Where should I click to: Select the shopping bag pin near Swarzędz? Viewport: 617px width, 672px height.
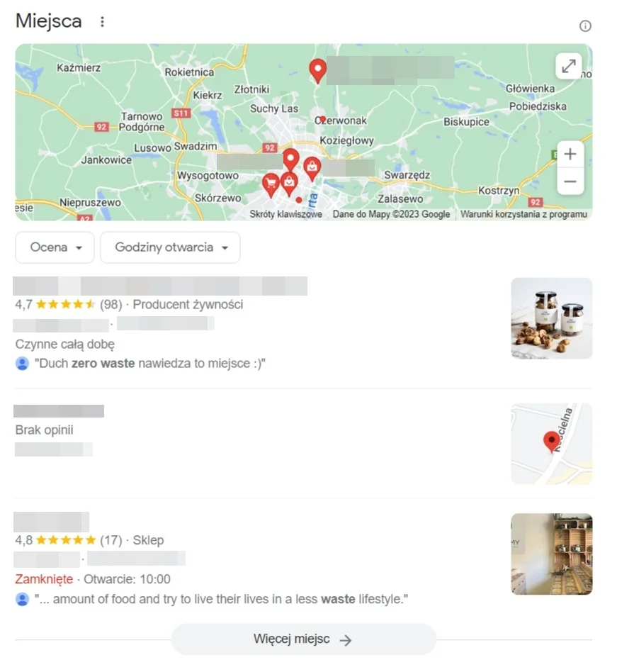[312, 169]
